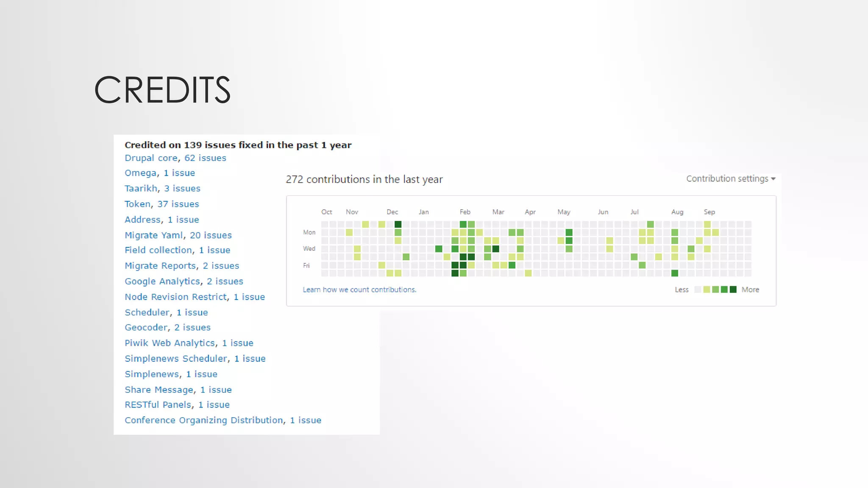Click Learn how we count contributions link

359,290
